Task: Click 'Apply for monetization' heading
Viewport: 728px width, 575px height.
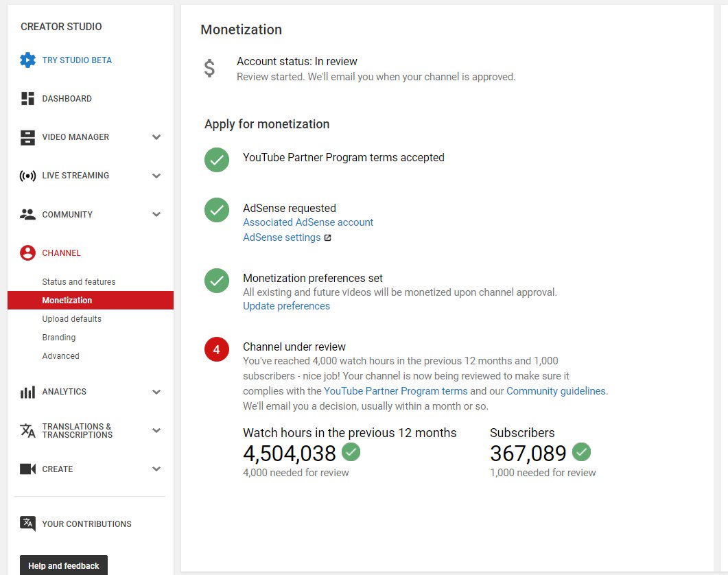Action: (267, 124)
